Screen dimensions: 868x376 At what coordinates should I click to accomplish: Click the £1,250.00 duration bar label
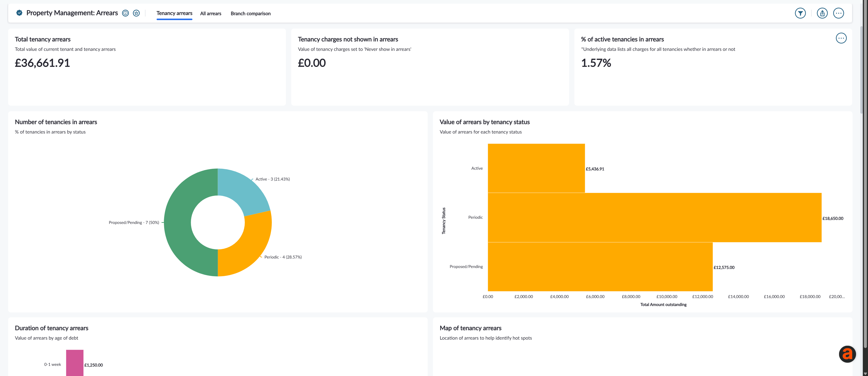(x=93, y=365)
